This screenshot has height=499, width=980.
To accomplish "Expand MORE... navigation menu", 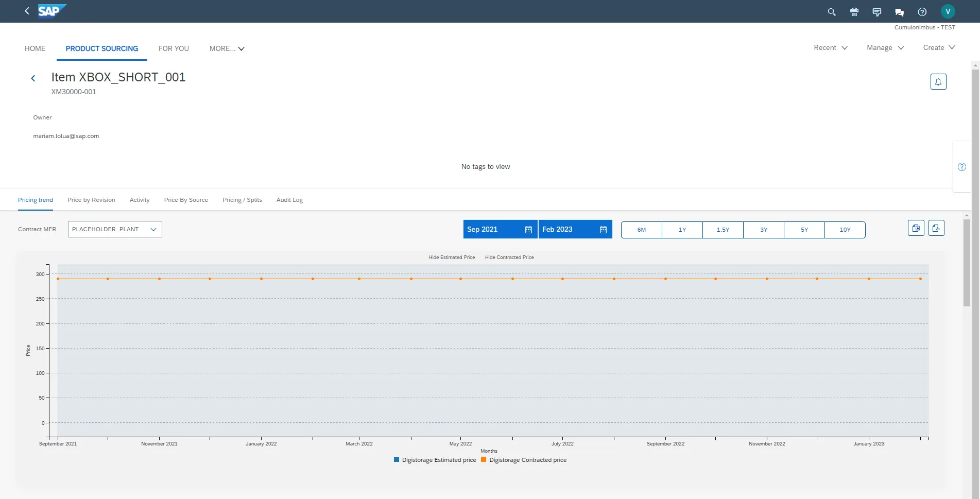I will tap(227, 48).
